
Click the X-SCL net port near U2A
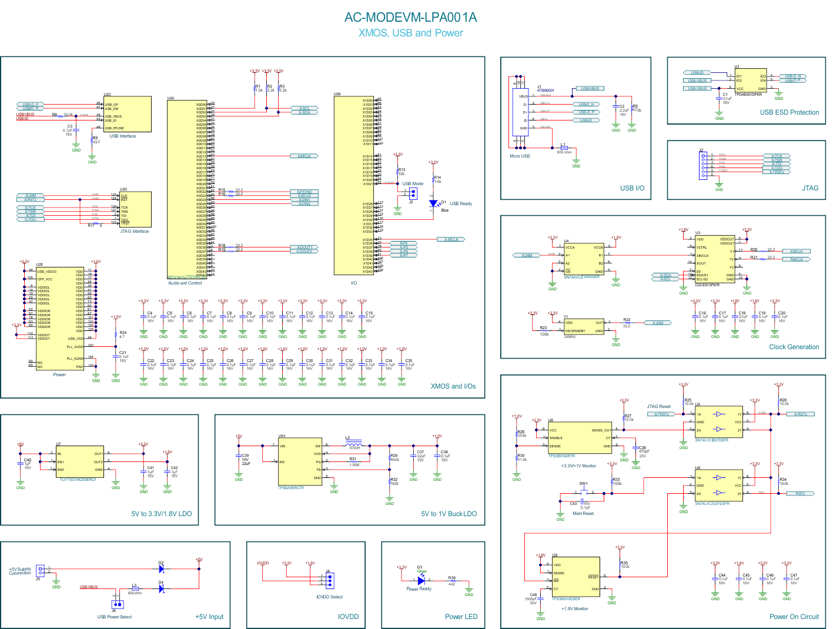coord(304,108)
